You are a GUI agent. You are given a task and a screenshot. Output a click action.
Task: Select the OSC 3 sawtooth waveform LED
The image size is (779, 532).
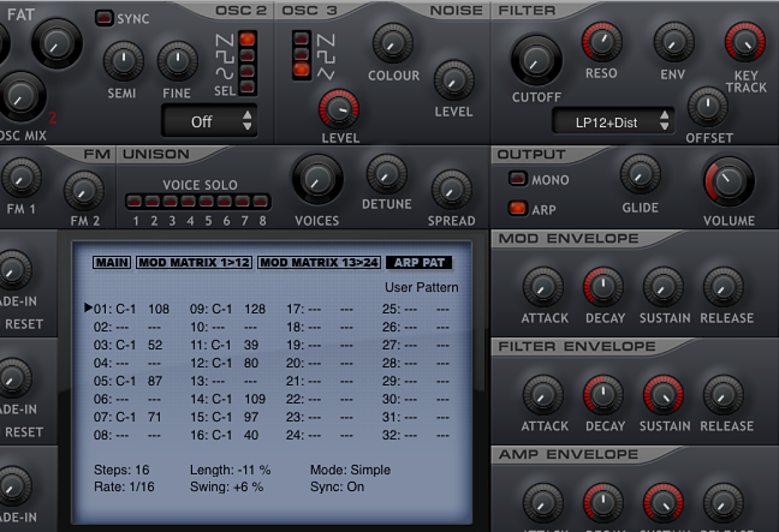coord(301,38)
